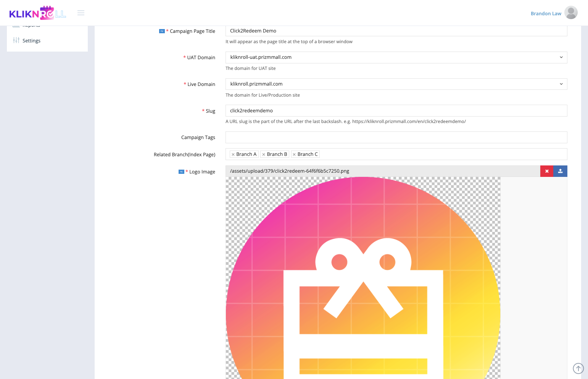Image resolution: width=588 pixels, height=379 pixels.
Task: Remove the Branch C tag
Action: click(294, 154)
